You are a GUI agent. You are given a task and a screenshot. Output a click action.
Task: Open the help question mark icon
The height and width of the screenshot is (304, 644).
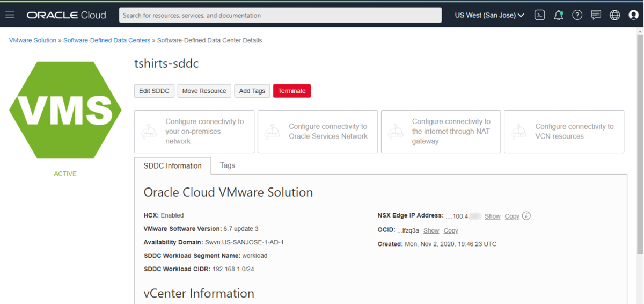pos(577,15)
